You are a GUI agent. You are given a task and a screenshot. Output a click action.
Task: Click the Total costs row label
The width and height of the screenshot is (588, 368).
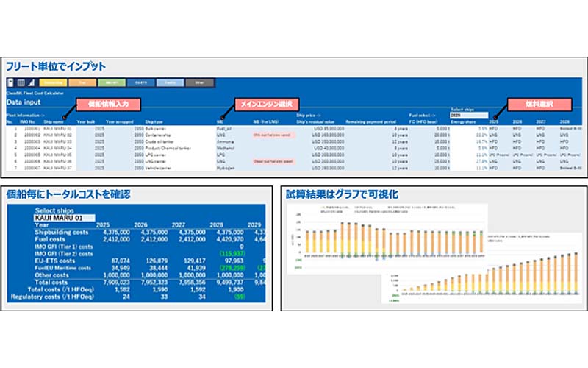(x=51, y=283)
